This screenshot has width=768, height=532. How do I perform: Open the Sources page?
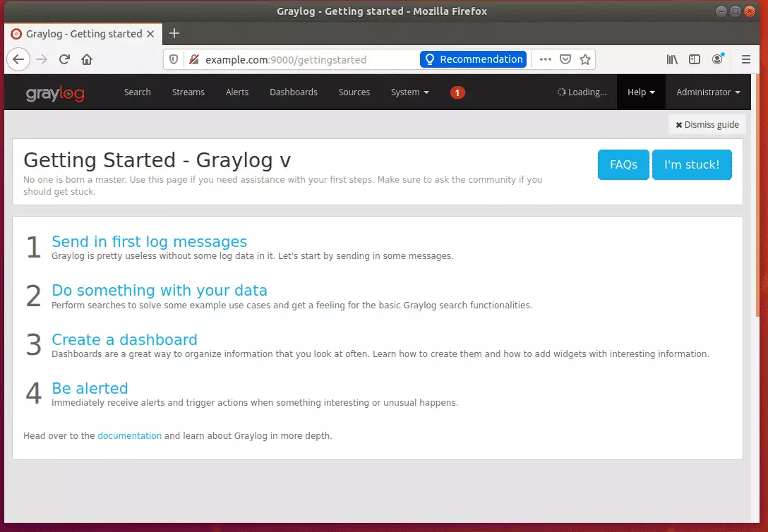pos(354,92)
